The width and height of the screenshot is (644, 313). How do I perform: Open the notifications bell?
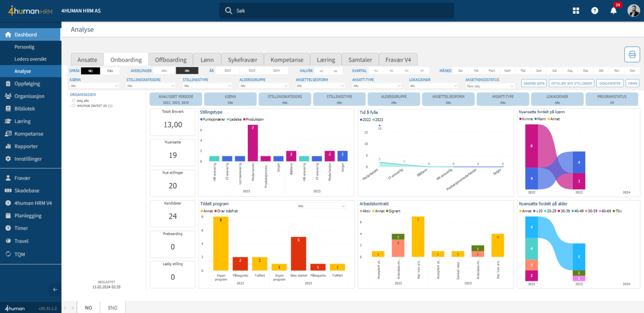coord(613,11)
